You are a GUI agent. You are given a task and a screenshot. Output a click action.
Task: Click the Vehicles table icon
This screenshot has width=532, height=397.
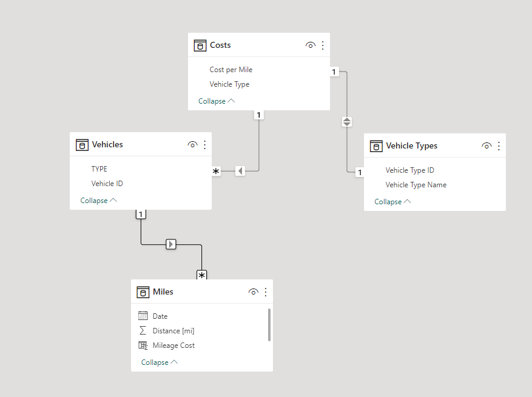pos(82,145)
